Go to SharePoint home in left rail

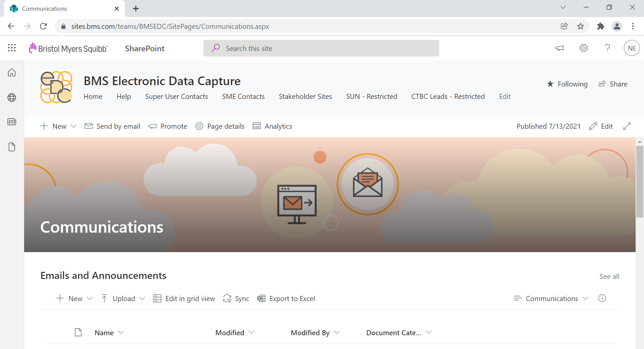point(12,72)
